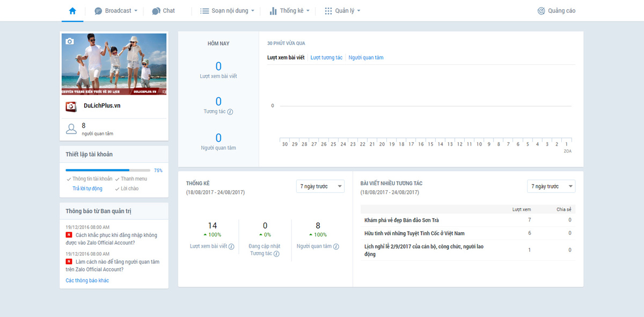Click the camera icon on cover photo
Viewport: 644px width, 317px height.
(x=69, y=41)
